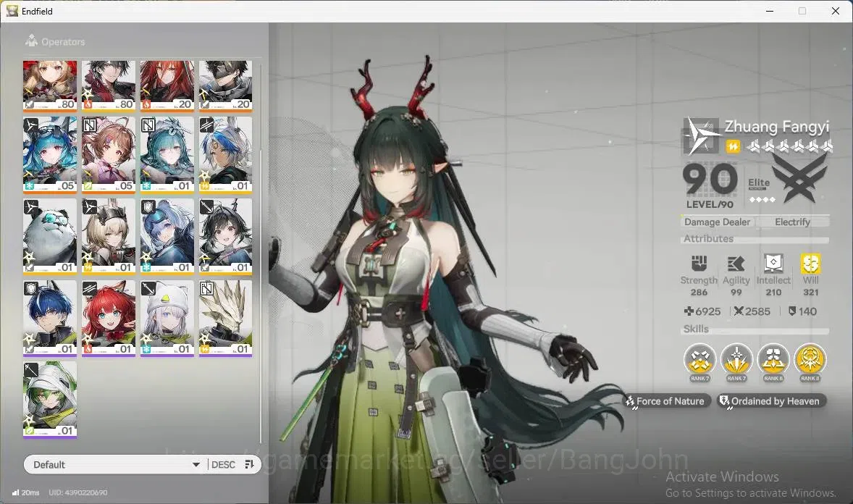Select the teal-haired operator at level 01
Image resolution: width=853 pixels, height=504 pixels.
pos(167,154)
